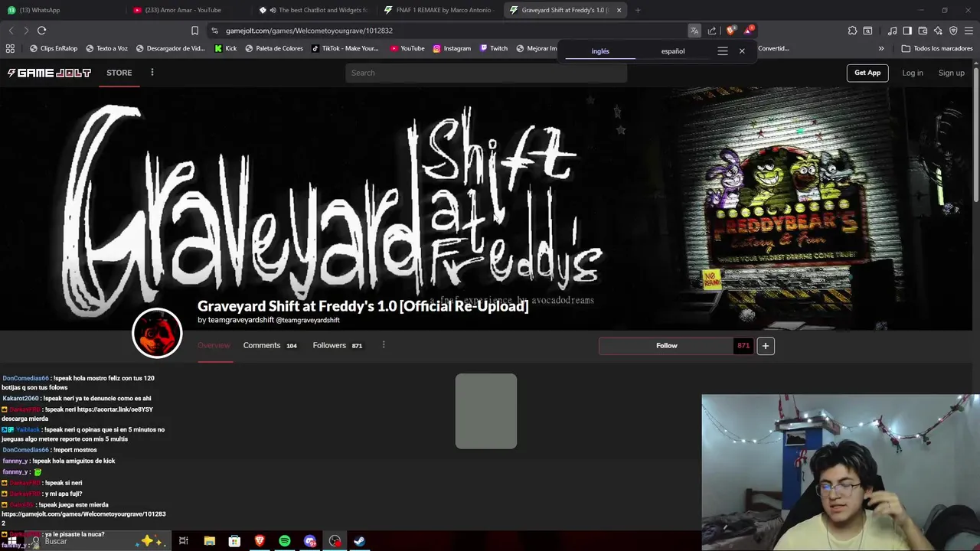The image size is (980, 551).
Task: Open the Kick bookmark
Action: (x=226, y=48)
